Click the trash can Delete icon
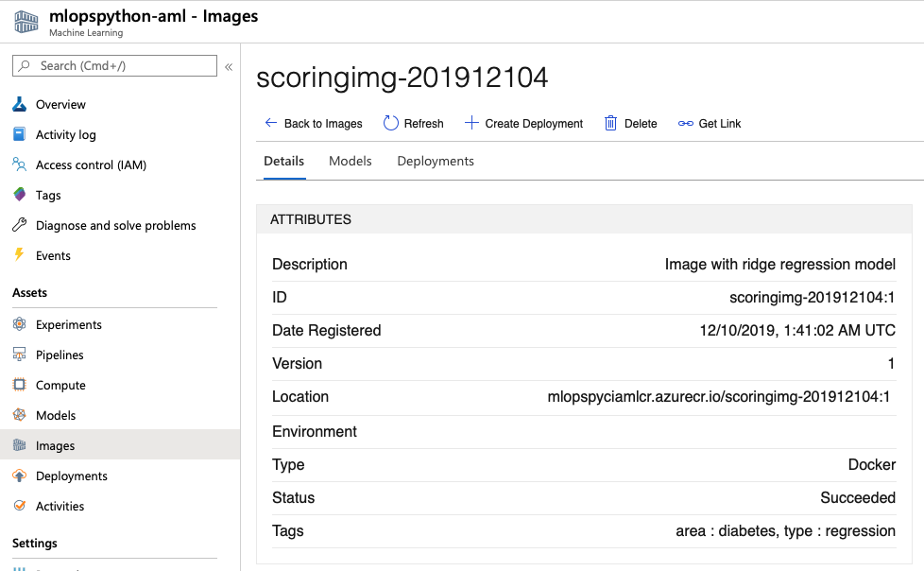The image size is (924, 571). point(610,123)
